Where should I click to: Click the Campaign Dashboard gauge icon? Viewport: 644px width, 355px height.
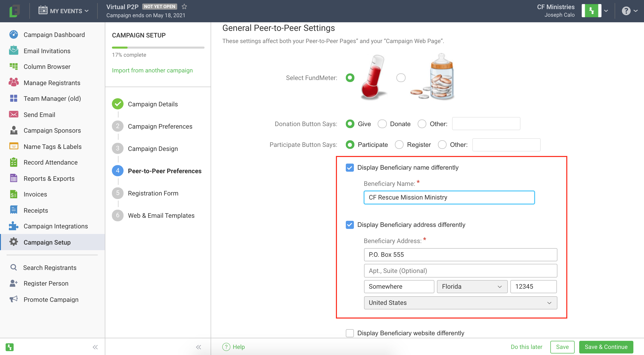pyautogui.click(x=13, y=35)
